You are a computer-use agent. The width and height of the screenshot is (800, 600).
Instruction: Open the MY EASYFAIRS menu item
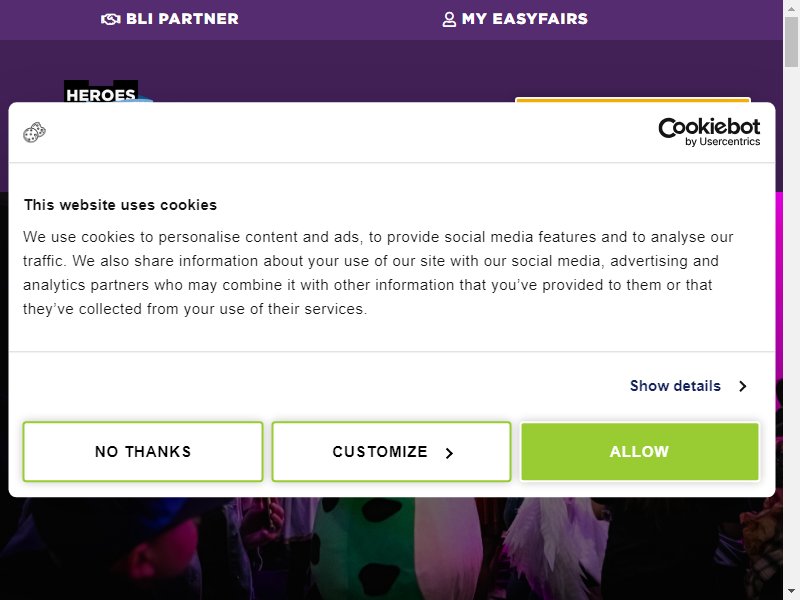(515, 19)
